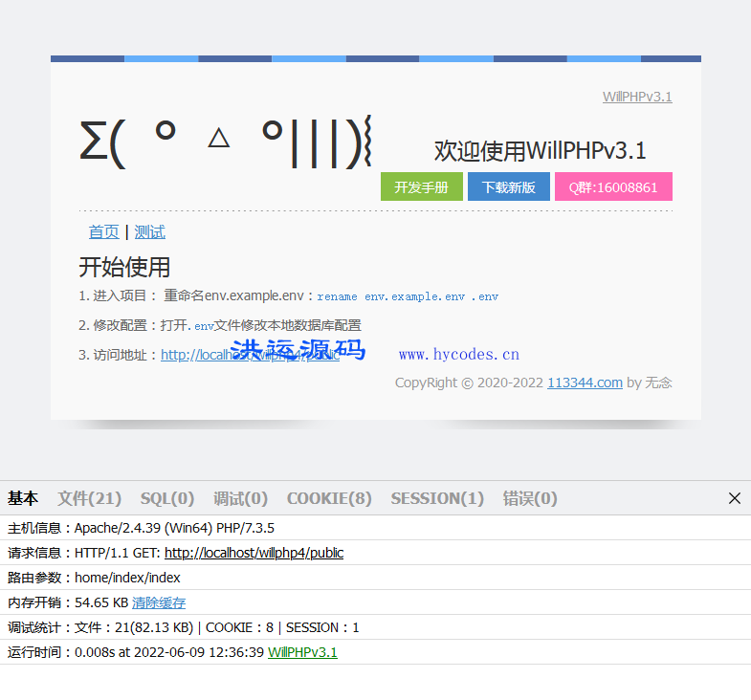The height and width of the screenshot is (700, 751).
Task: Open the WillPHPv3.1 link at top right
Action: pyautogui.click(x=637, y=97)
